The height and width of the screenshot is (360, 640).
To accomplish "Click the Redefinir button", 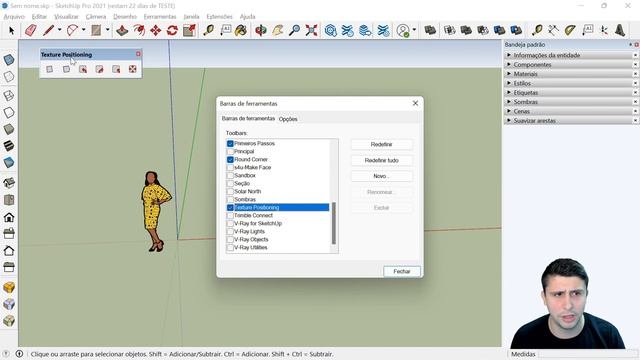I will [382, 144].
